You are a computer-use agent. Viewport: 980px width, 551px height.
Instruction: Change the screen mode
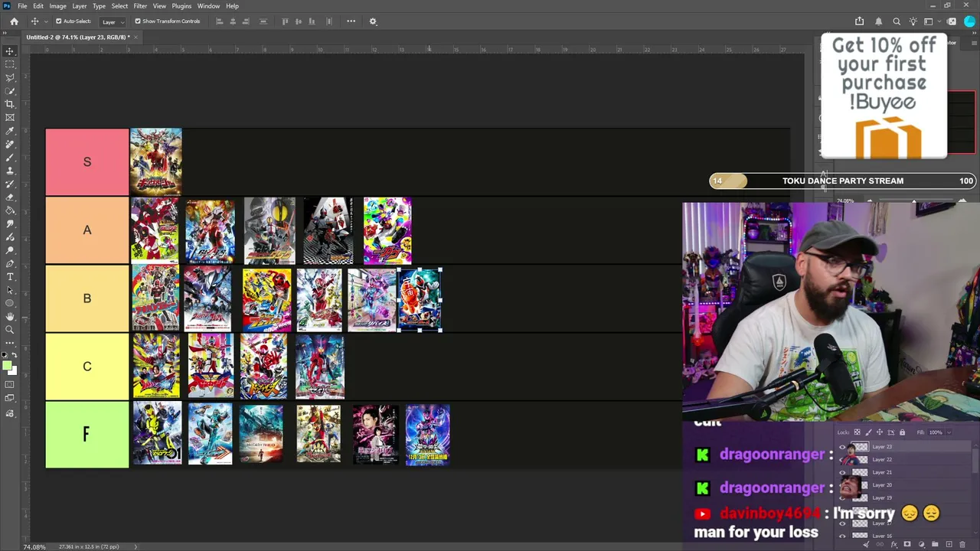pyautogui.click(x=10, y=399)
